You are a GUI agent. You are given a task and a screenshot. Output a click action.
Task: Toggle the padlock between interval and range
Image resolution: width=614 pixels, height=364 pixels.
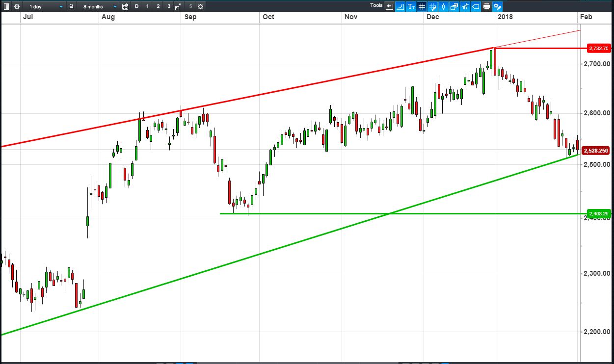pyautogui.click(x=71, y=6)
